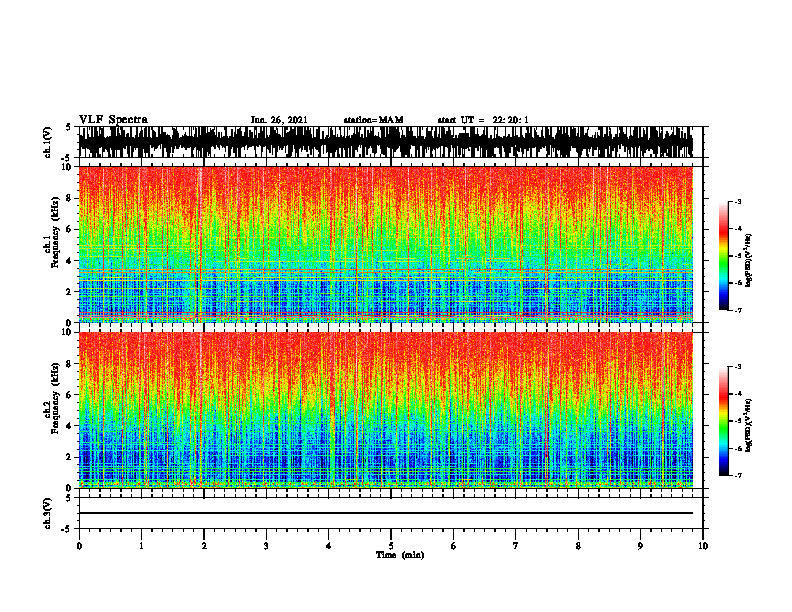Click the "-3" tick on ch.2 color bar
792x612 pixels.
738,367
